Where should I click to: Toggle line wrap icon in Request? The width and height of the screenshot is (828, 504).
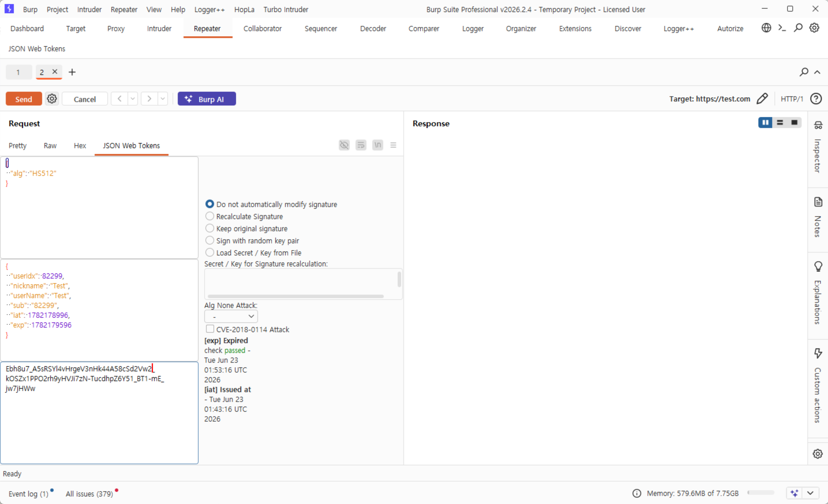(x=361, y=145)
